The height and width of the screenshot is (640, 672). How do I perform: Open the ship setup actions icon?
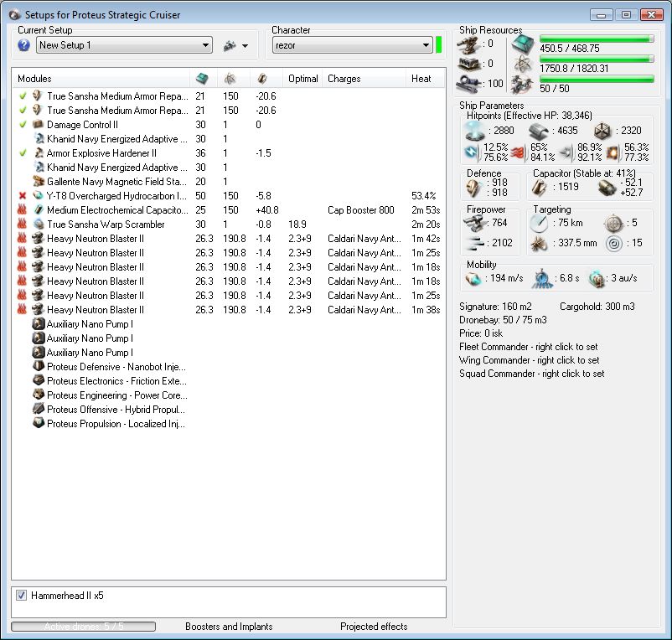click(230, 45)
